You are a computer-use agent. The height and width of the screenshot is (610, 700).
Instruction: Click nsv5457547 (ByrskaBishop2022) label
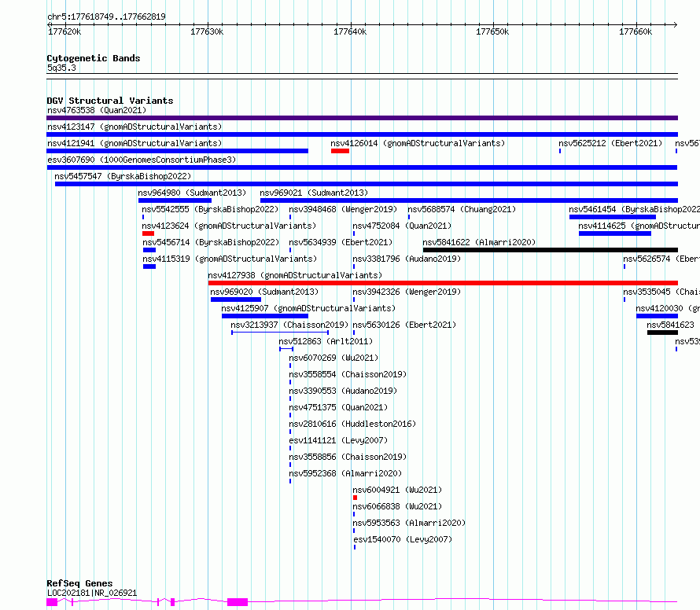pos(123,176)
